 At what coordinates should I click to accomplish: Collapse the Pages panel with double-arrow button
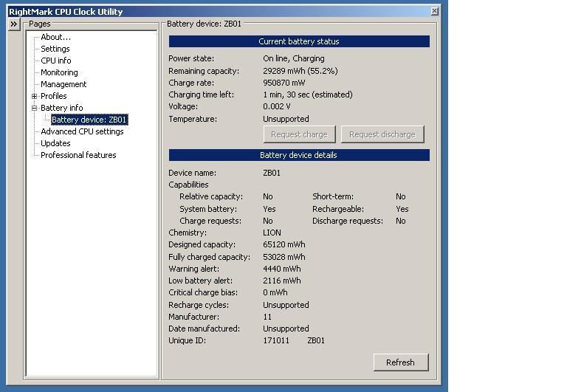click(13, 24)
